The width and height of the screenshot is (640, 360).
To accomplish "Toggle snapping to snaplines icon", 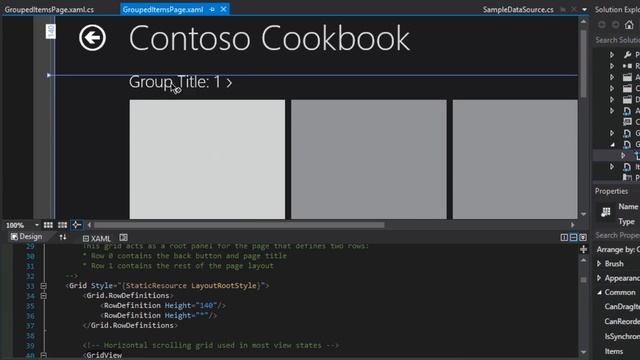I will (x=76, y=225).
